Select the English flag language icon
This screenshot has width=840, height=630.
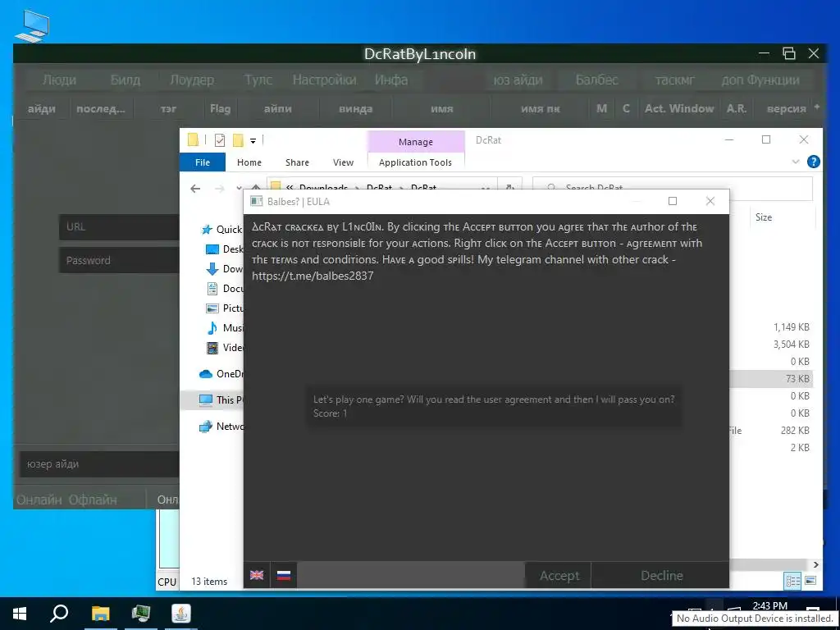click(x=257, y=575)
